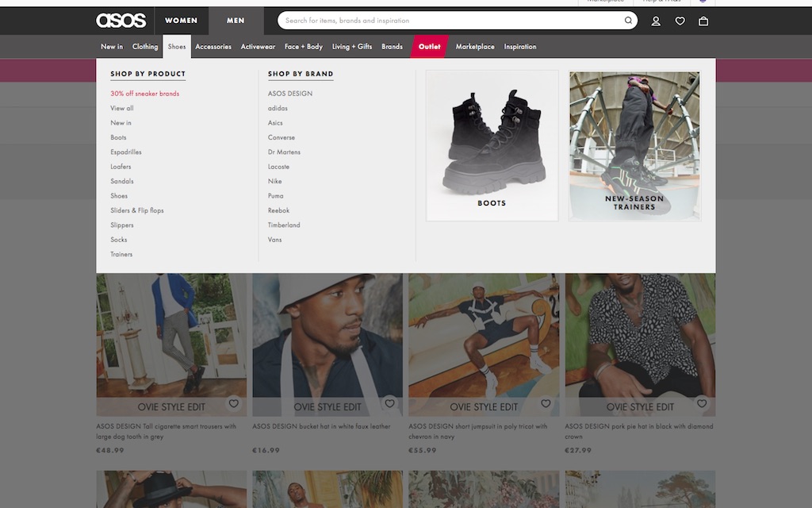Save the short jumpsuit with heart icon
Screen dimensions: 812x508
pos(546,403)
